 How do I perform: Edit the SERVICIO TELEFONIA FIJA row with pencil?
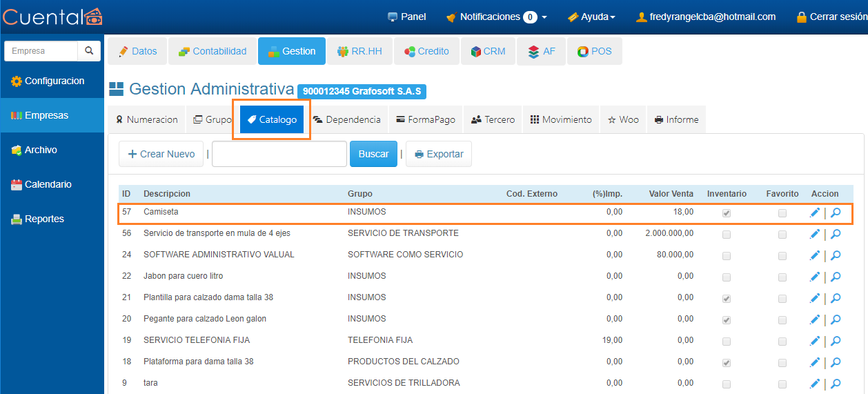coord(815,341)
